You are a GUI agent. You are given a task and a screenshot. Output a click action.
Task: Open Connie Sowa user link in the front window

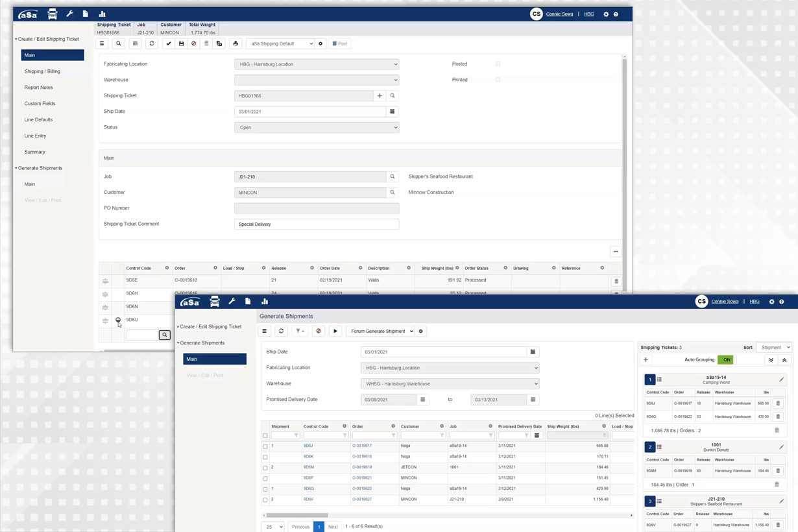(x=725, y=301)
